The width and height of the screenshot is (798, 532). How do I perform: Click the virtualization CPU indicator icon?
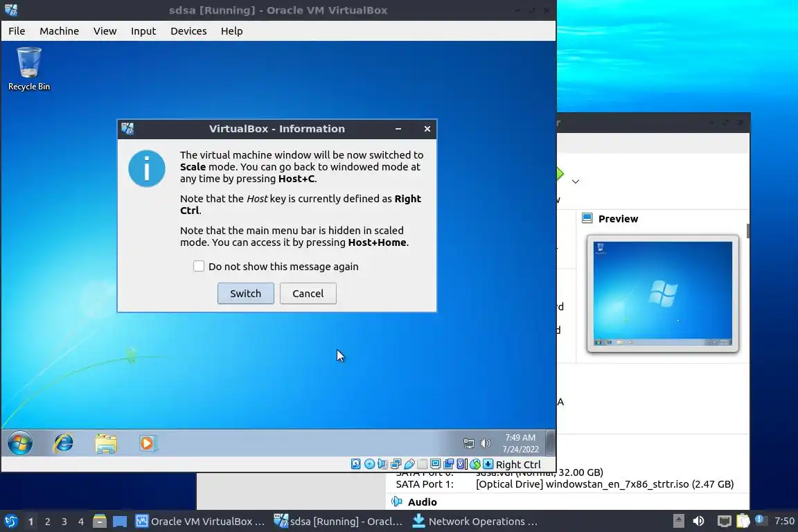coord(461,464)
